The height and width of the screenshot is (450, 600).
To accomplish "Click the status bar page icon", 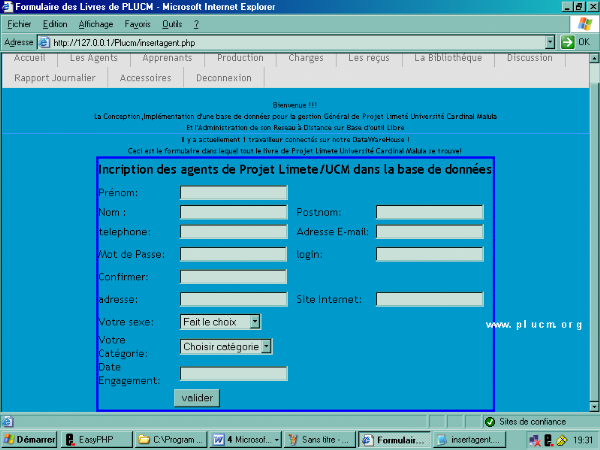I will coord(8,422).
